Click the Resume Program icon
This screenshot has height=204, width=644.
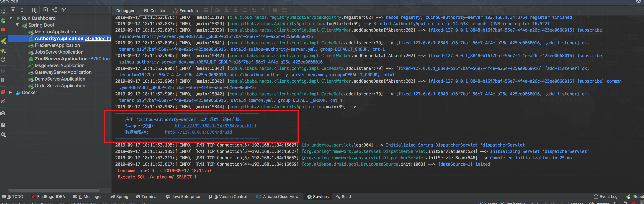(3, 71)
